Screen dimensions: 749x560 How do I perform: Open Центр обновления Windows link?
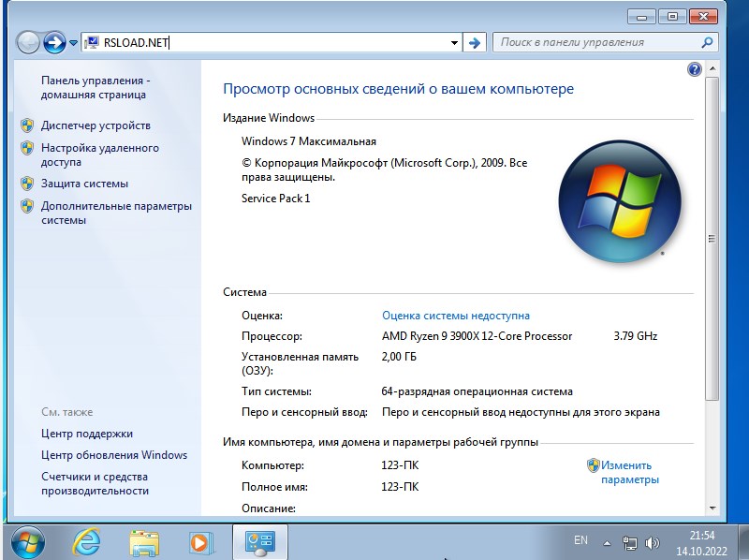(x=114, y=455)
